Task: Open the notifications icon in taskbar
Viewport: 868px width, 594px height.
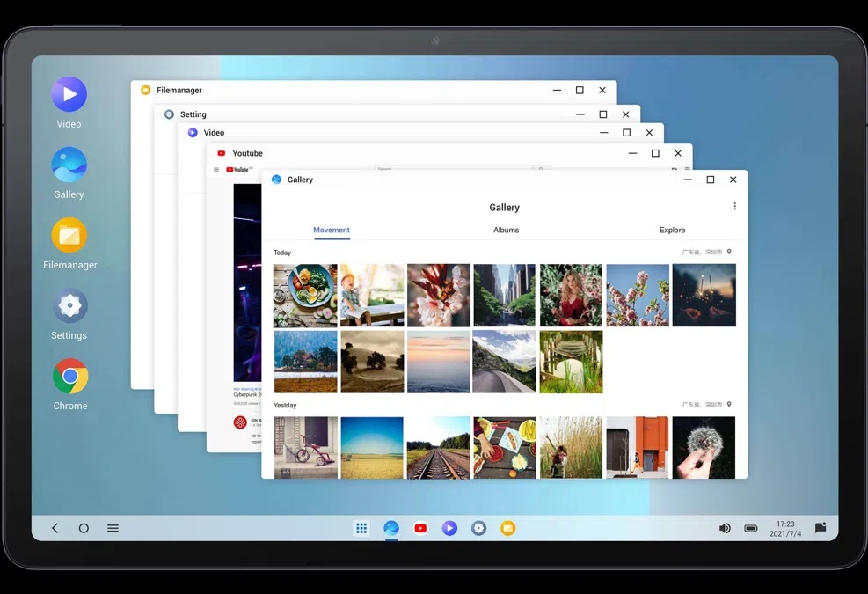Action: point(820,528)
